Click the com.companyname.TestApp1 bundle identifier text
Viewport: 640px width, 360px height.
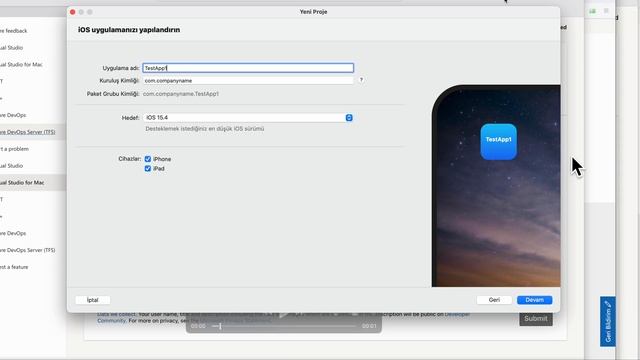[181, 93]
